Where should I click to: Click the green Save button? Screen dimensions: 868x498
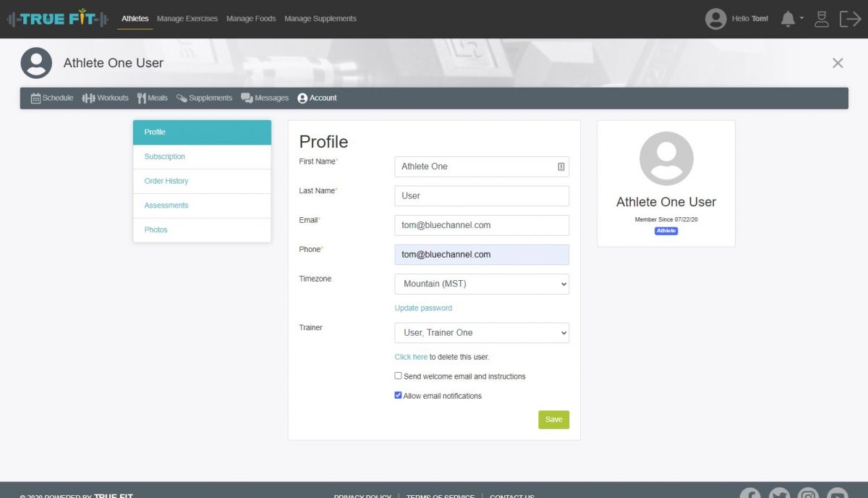[x=553, y=420]
